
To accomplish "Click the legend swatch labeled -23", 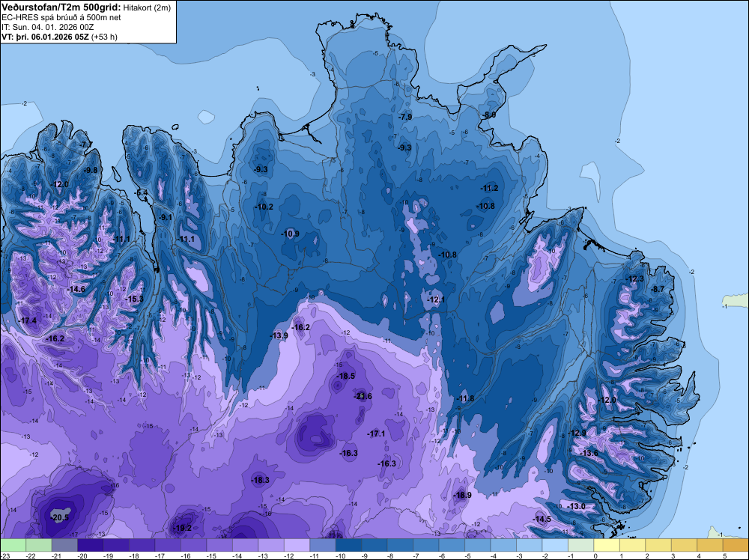I will click(13, 545).
